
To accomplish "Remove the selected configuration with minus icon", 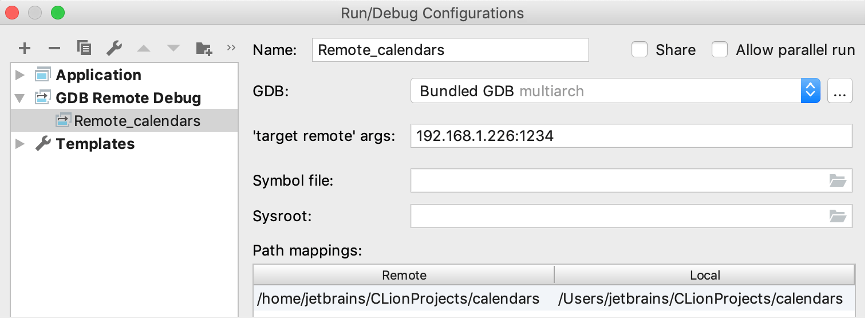I will pos(54,48).
